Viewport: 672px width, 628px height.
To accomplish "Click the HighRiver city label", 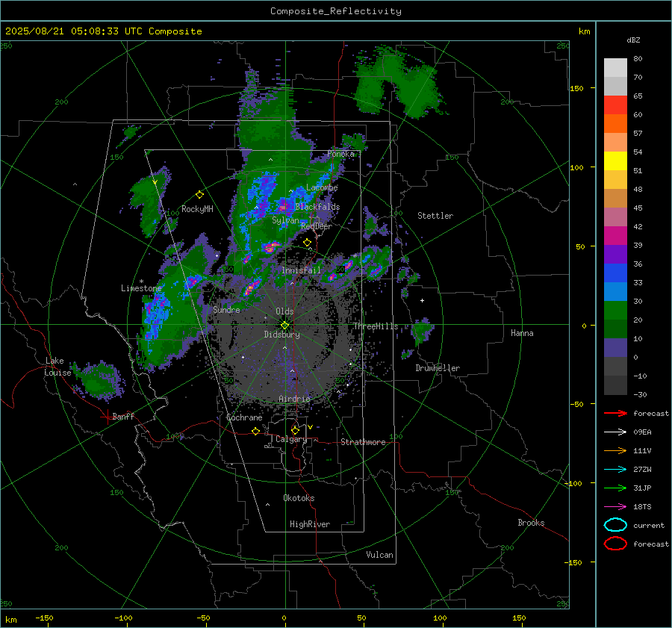I will tap(310, 524).
